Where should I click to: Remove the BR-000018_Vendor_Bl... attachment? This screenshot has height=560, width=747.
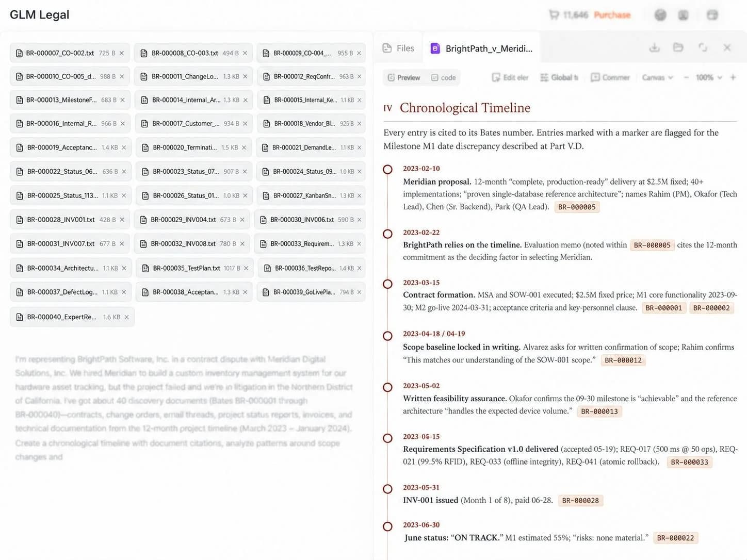(360, 124)
